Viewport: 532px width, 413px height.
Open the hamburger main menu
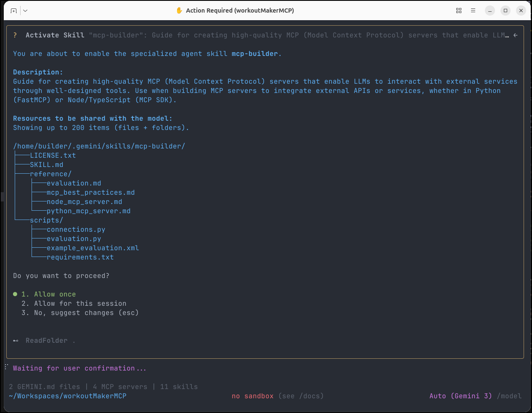click(x=473, y=11)
